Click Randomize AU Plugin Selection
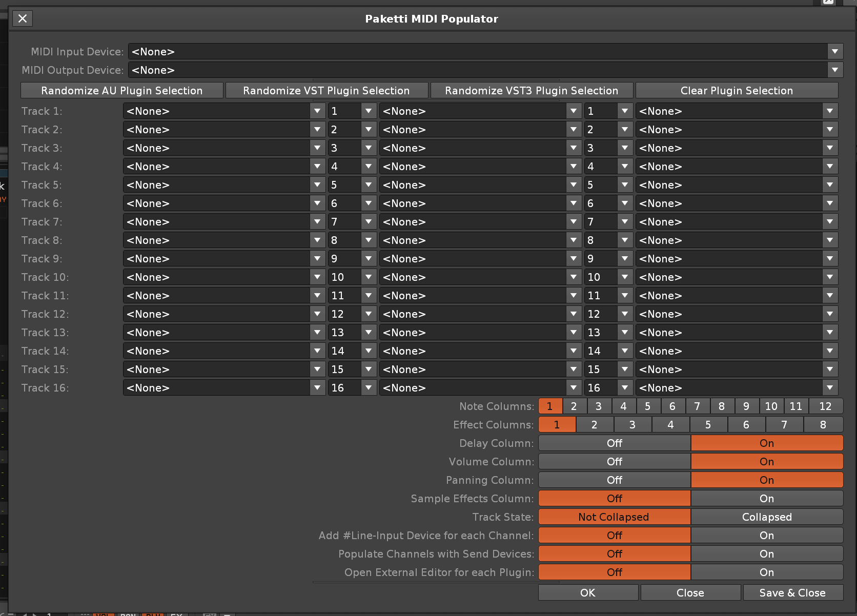The image size is (857, 616). (x=122, y=91)
